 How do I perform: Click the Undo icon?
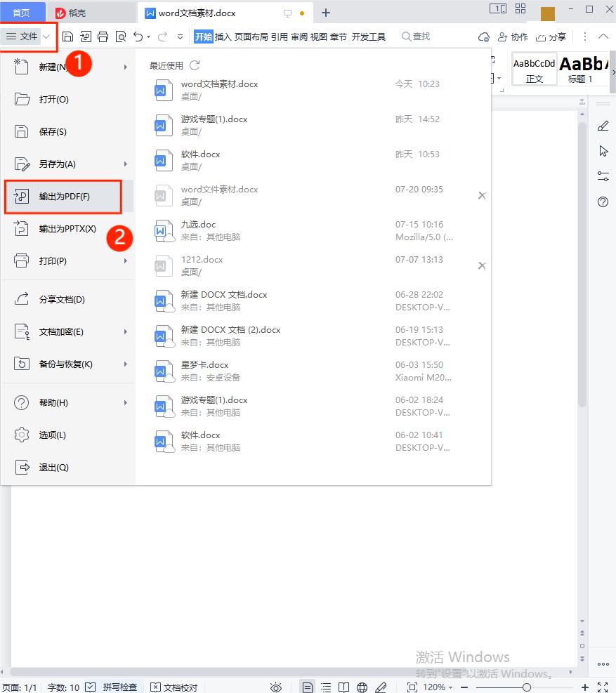[x=138, y=36]
